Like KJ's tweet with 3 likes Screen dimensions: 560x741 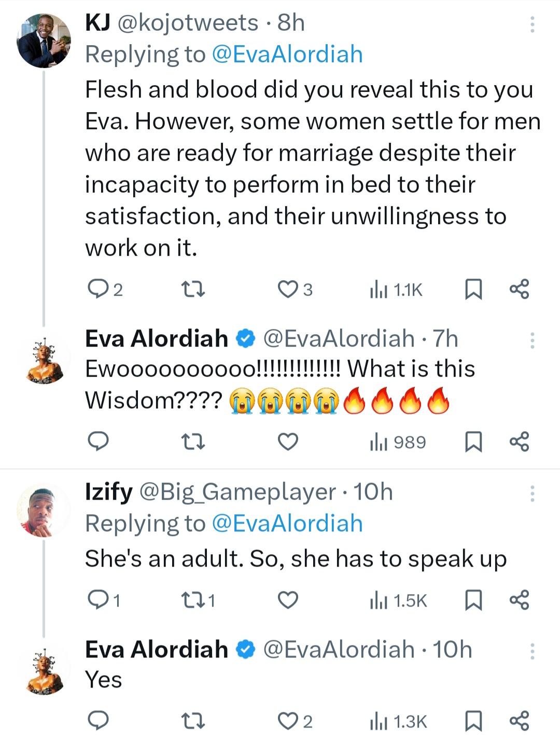click(x=288, y=289)
